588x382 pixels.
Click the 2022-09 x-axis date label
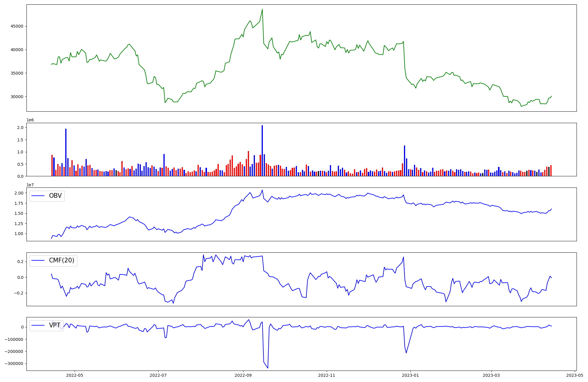tap(243, 375)
